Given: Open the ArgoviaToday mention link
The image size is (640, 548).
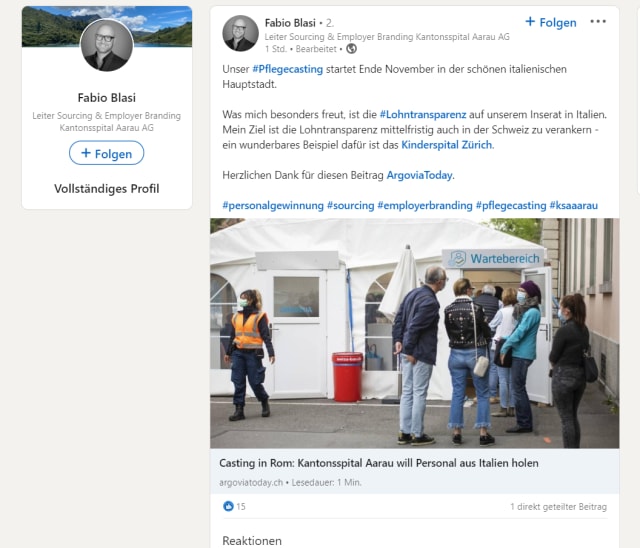Looking at the screenshot, I should 419,175.
